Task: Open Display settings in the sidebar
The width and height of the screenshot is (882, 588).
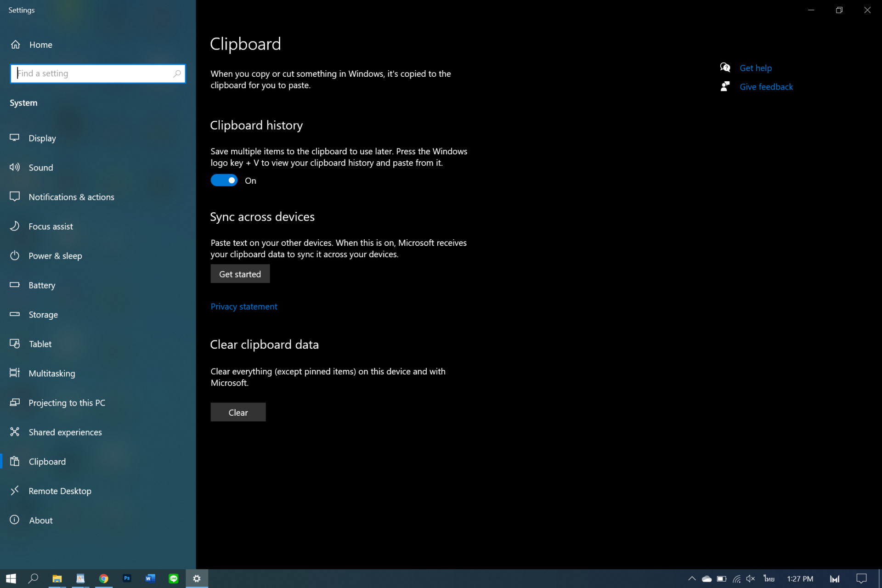Action: [42, 138]
